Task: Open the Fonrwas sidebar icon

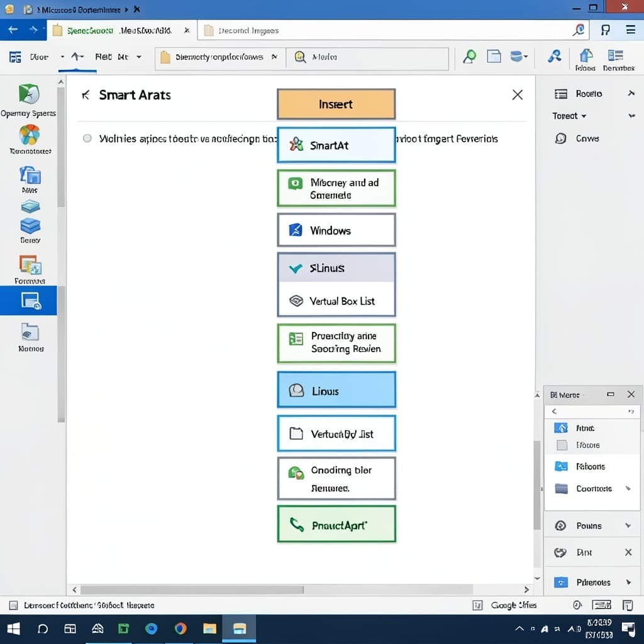Action: tap(30, 269)
